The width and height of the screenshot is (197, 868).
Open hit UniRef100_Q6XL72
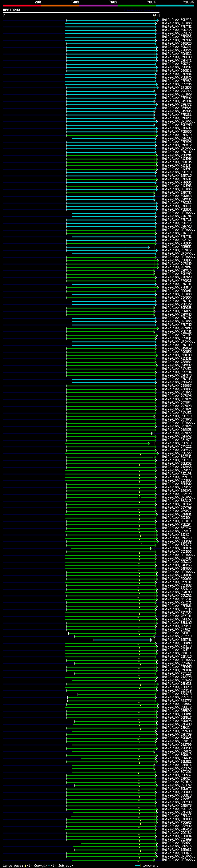click(177, 33)
